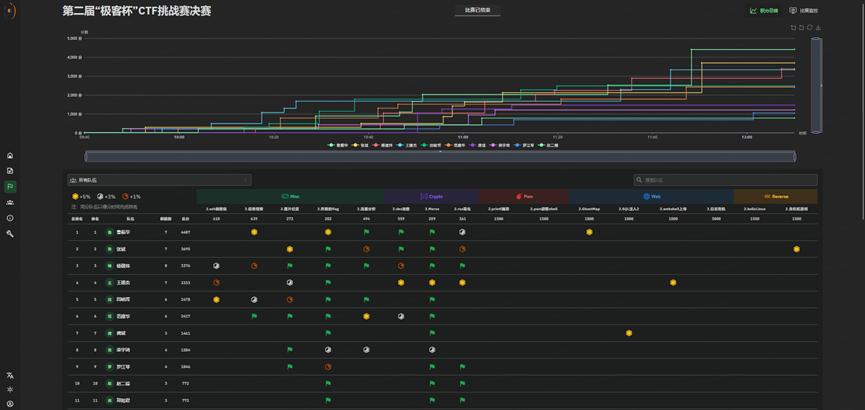The width and height of the screenshot is (865, 410).
Task: Click the teams icon in the left sidebar
Action: click(x=10, y=202)
